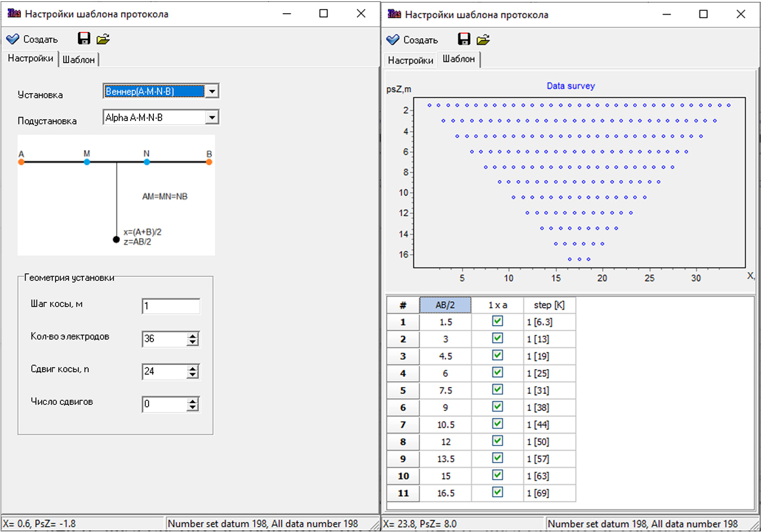Open the Установка dropdown arrow
Image resolution: width=762 pixels, height=532 pixels.
pos(212,91)
